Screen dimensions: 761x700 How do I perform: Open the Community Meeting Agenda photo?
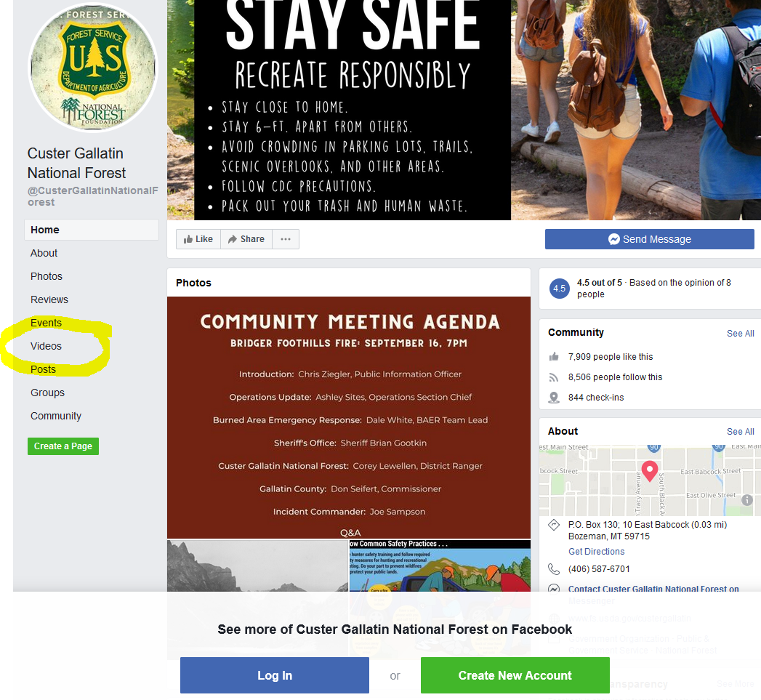tap(348, 417)
